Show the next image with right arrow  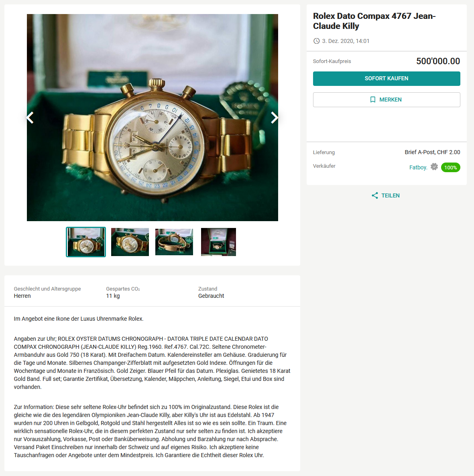pos(274,118)
